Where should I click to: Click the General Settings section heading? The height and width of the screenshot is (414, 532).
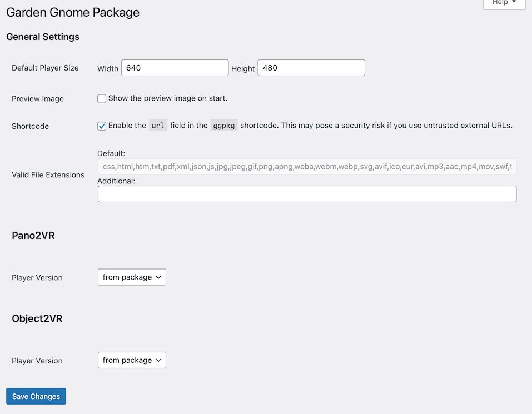pyautogui.click(x=43, y=37)
